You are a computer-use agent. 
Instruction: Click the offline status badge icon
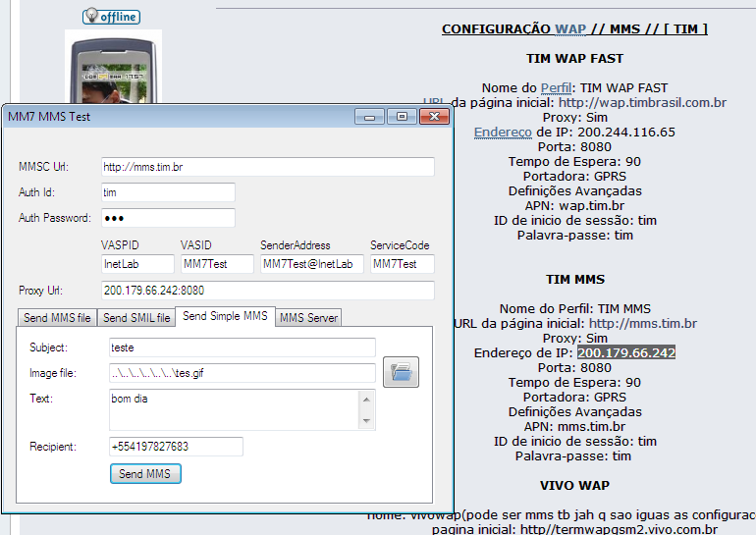[x=111, y=17]
